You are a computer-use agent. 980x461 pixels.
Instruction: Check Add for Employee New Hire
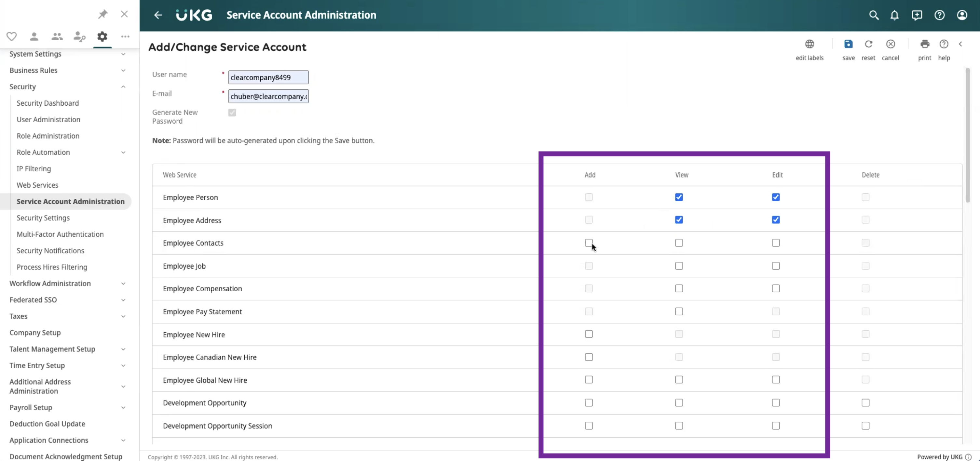pyautogui.click(x=589, y=334)
